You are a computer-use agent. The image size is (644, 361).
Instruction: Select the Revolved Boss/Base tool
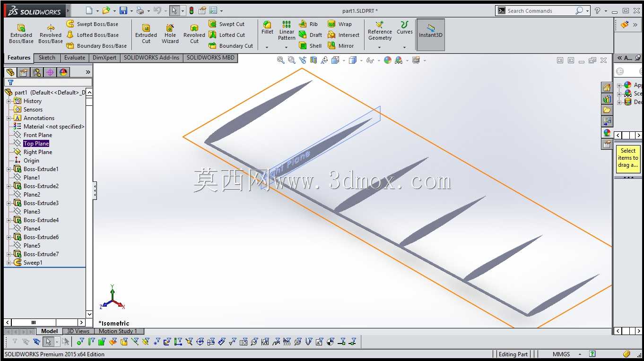pyautogui.click(x=51, y=34)
